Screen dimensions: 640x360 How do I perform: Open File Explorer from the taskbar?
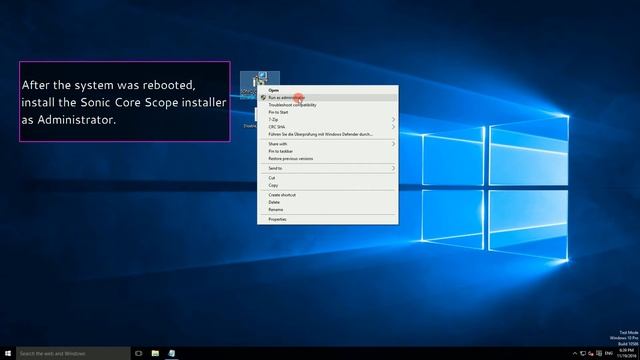tap(155, 353)
